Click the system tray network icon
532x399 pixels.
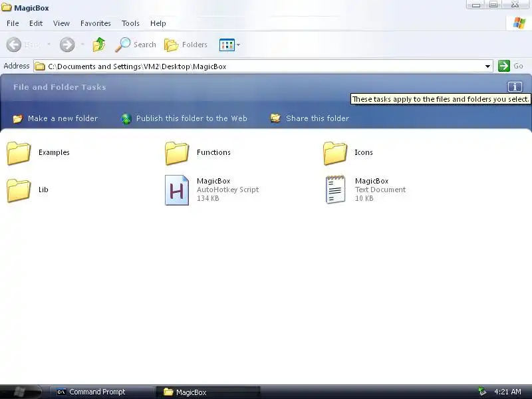coord(481,392)
